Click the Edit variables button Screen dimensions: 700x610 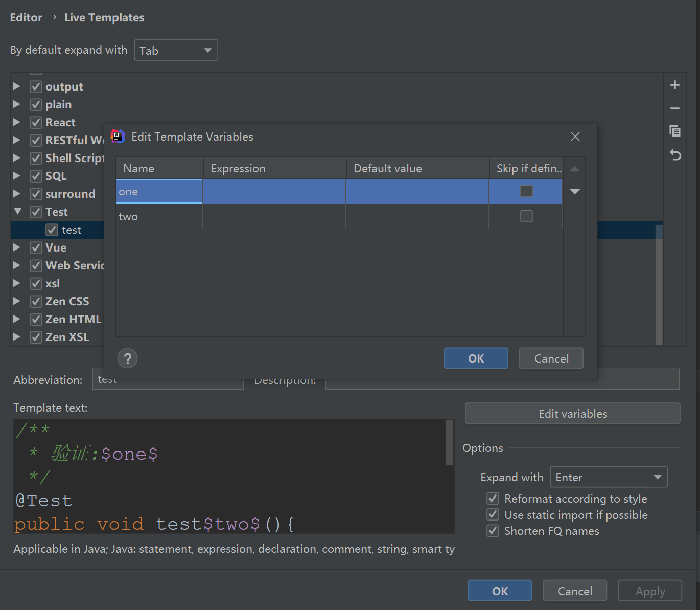coord(573,414)
